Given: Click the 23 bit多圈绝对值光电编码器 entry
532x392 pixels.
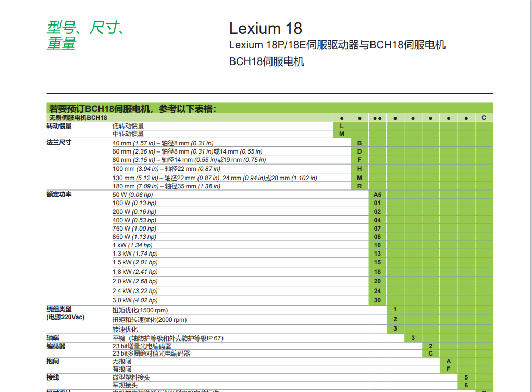Looking at the screenshot, I should (x=151, y=353).
